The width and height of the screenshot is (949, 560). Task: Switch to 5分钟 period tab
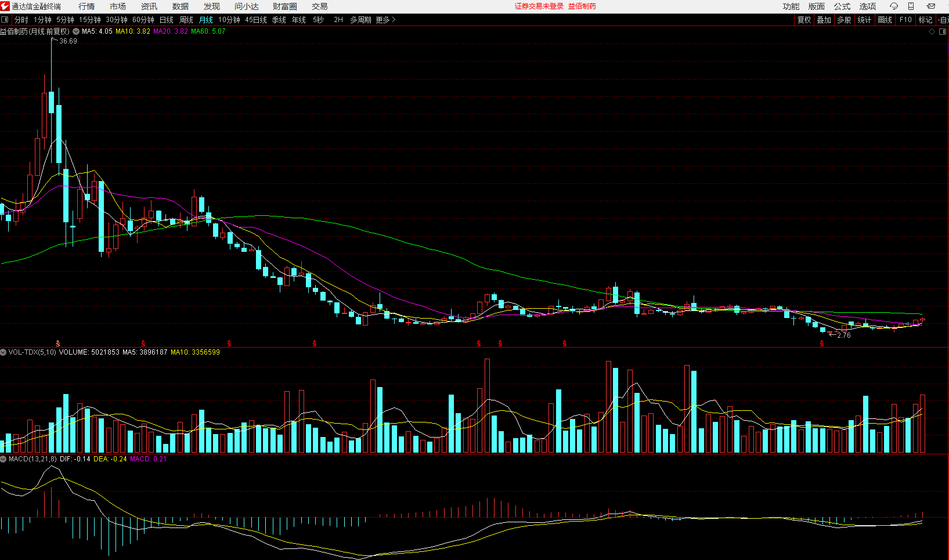[x=65, y=20]
